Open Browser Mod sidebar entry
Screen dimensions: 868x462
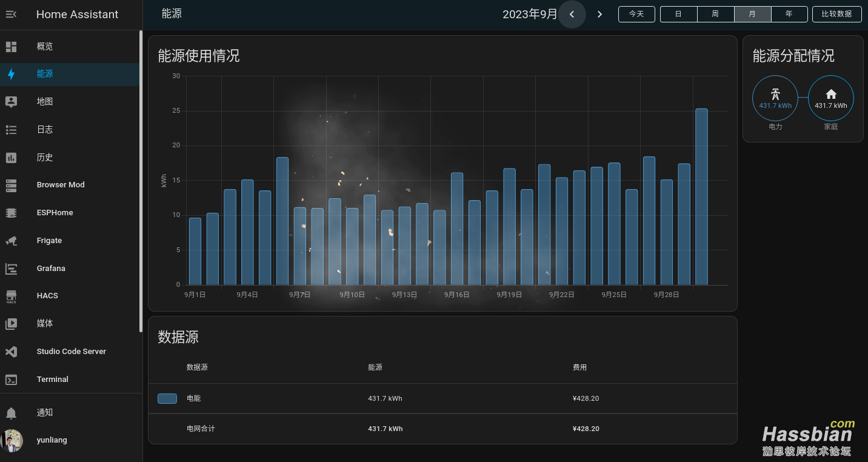[x=70, y=185]
